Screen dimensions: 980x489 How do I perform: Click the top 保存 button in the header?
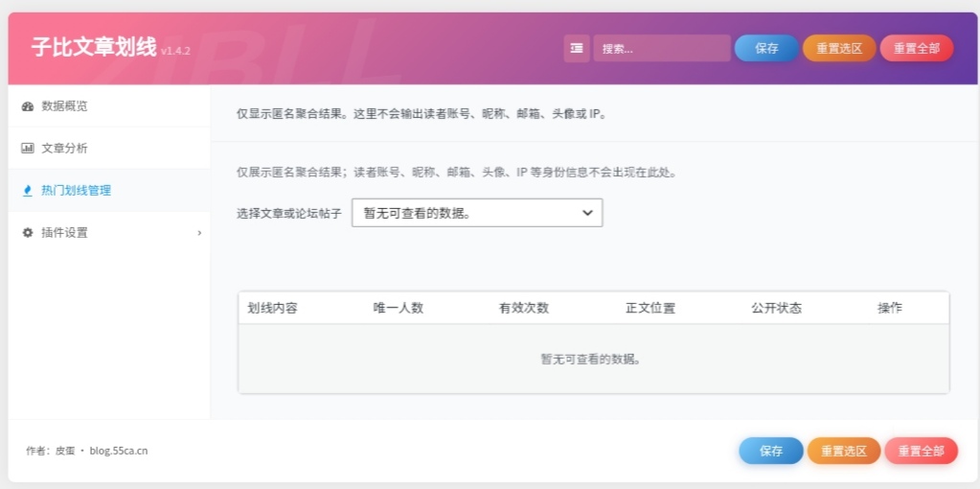[x=766, y=48]
